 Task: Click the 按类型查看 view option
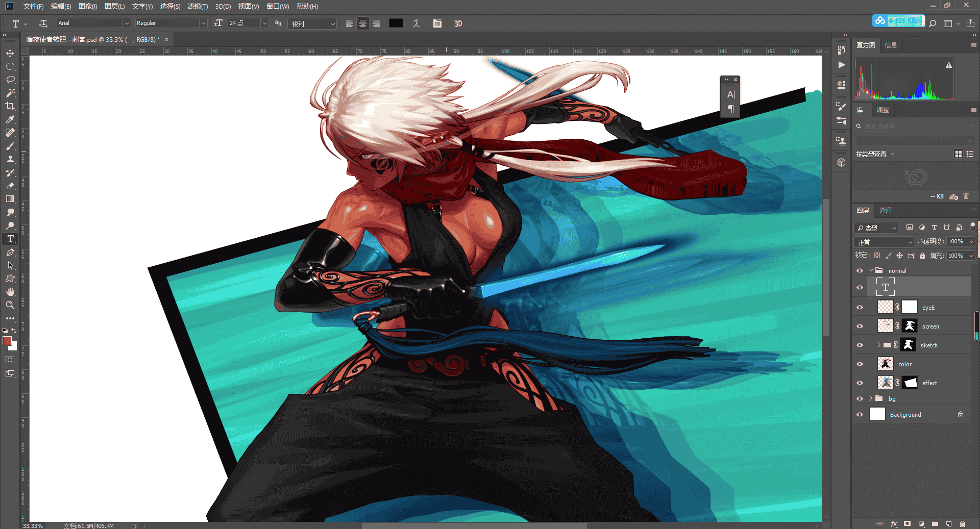pos(875,154)
